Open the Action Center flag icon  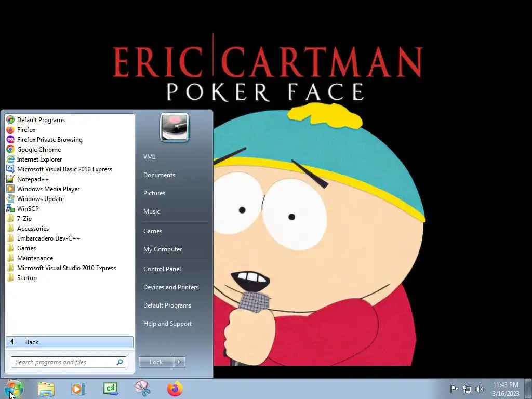tap(454, 389)
